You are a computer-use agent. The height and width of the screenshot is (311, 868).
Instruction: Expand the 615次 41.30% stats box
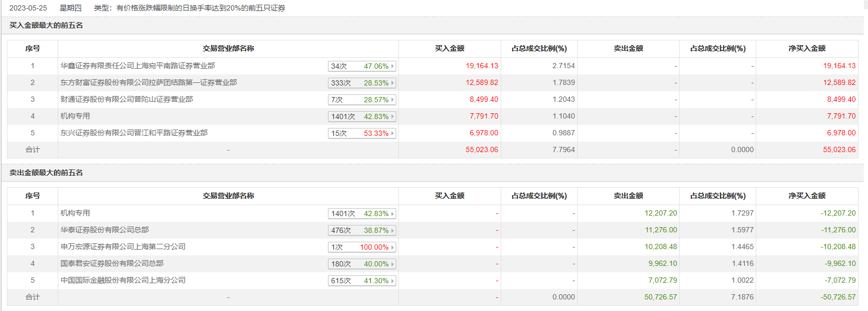coord(362,281)
